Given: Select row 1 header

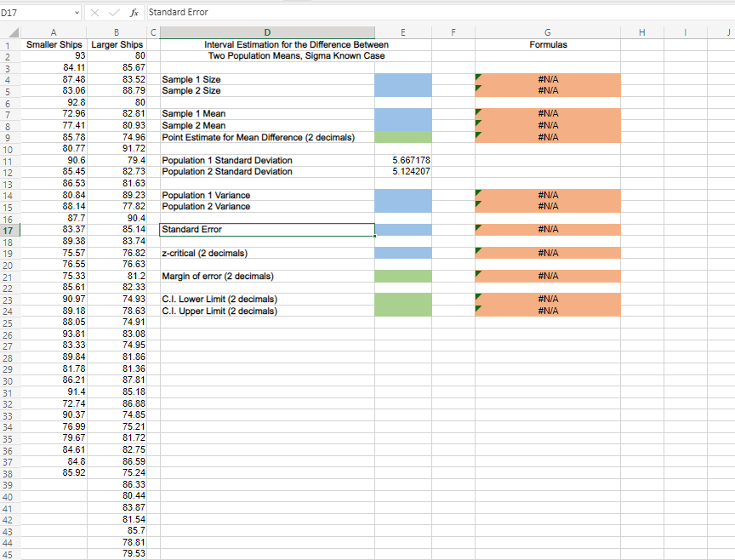Looking at the screenshot, I should tap(10, 45).
